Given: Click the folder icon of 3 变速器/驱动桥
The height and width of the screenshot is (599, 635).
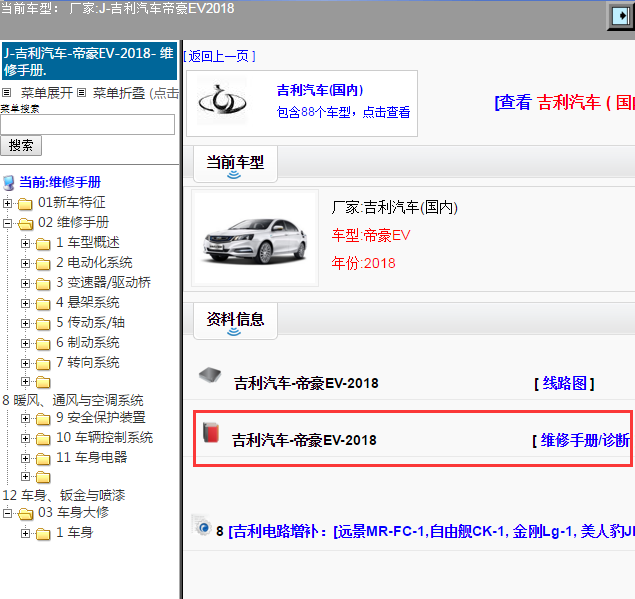Looking at the screenshot, I should [43, 284].
